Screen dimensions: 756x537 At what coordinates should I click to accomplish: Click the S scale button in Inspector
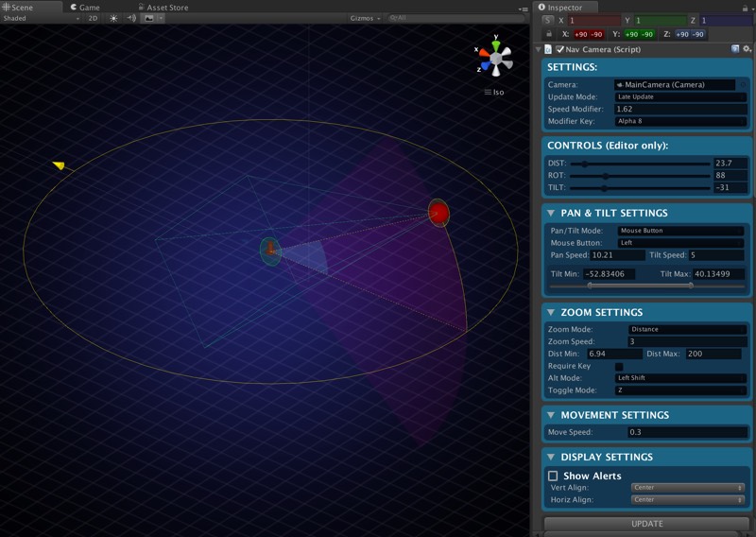(549, 20)
